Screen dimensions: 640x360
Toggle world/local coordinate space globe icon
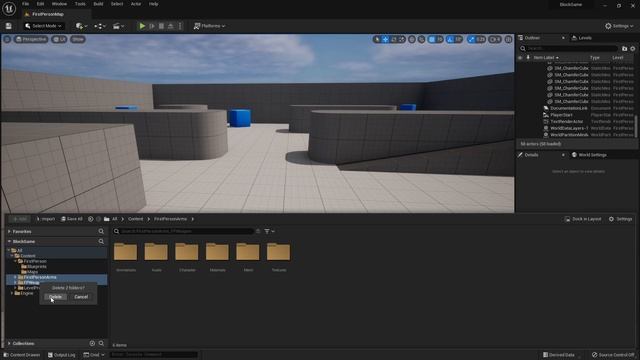tap(412, 39)
